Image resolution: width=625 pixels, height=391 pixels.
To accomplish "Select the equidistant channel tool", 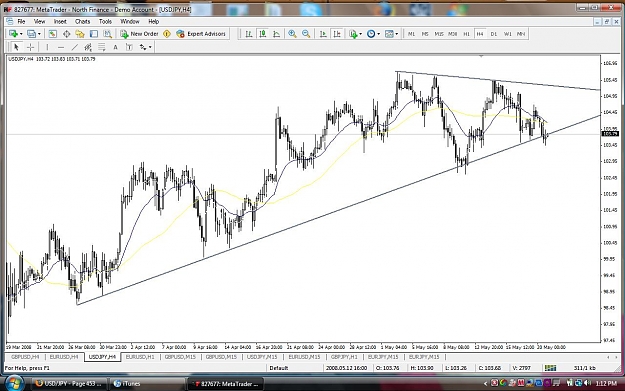I will (88, 47).
